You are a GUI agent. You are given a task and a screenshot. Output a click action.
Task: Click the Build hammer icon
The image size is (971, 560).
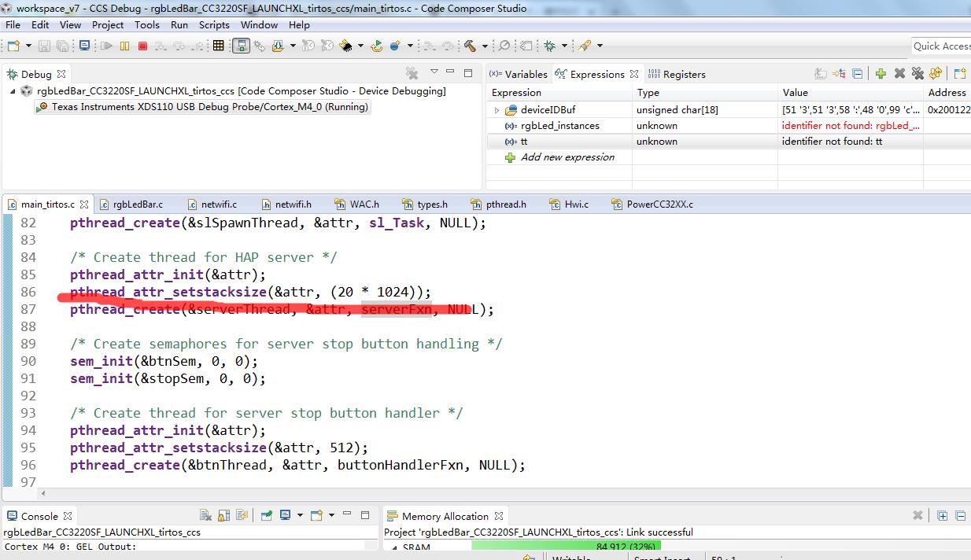tap(469, 46)
